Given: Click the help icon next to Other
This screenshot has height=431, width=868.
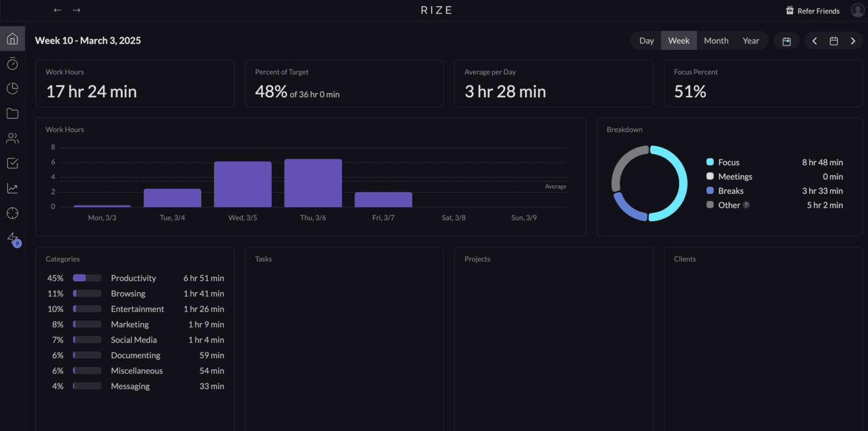Looking at the screenshot, I should pos(747,205).
